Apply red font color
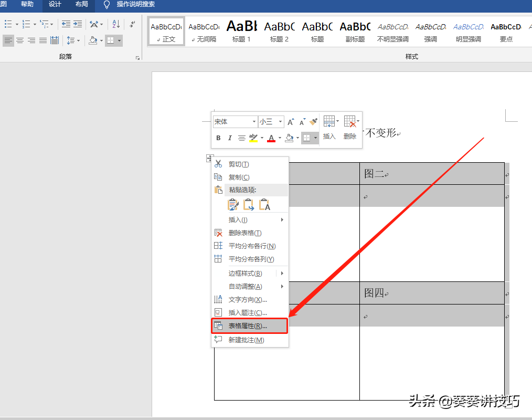The image size is (532, 420). point(271,138)
